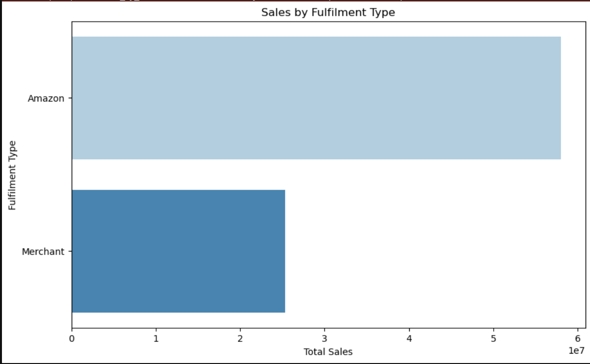Click the Merchant sales bar

coord(178,251)
